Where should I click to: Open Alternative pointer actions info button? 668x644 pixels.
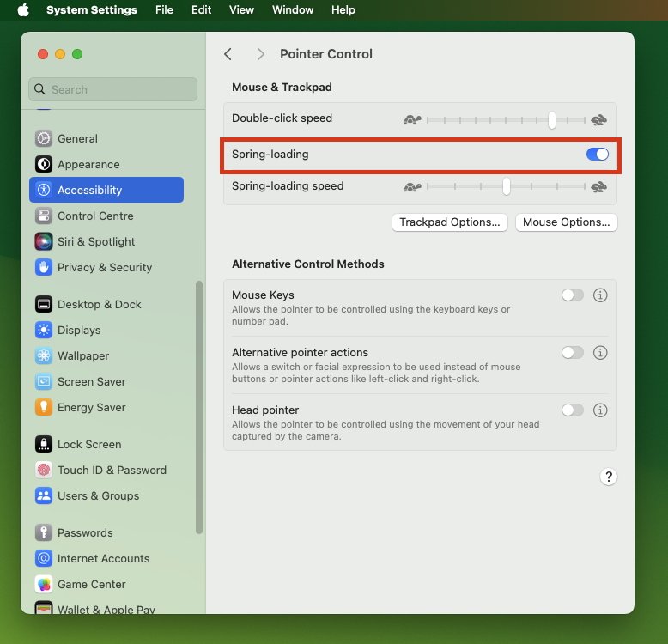point(600,352)
